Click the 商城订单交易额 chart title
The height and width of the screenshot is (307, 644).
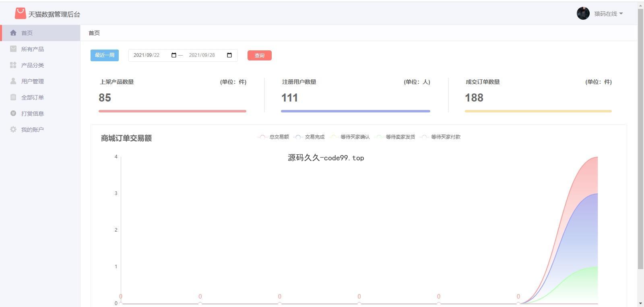point(126,138)
